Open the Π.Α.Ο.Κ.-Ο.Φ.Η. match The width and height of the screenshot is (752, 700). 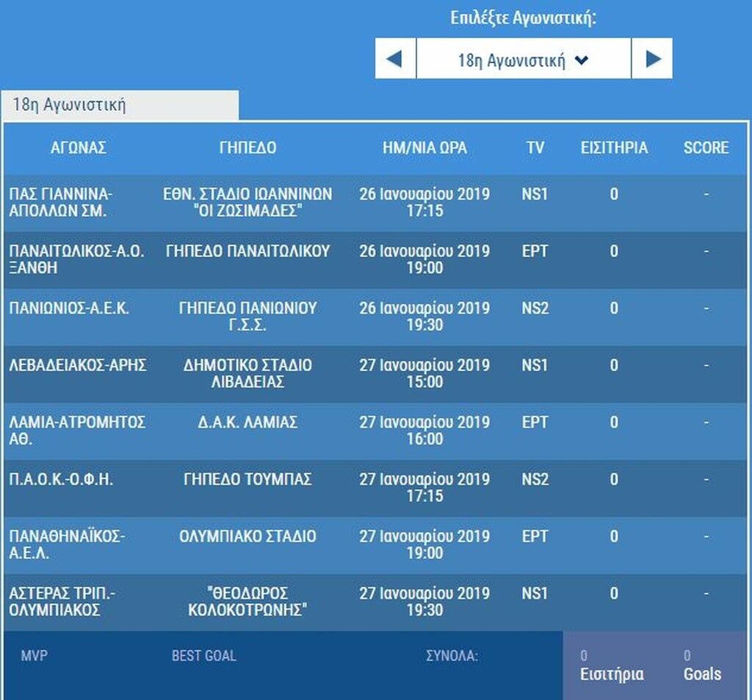pyautogui.click(x=61, y=480)
